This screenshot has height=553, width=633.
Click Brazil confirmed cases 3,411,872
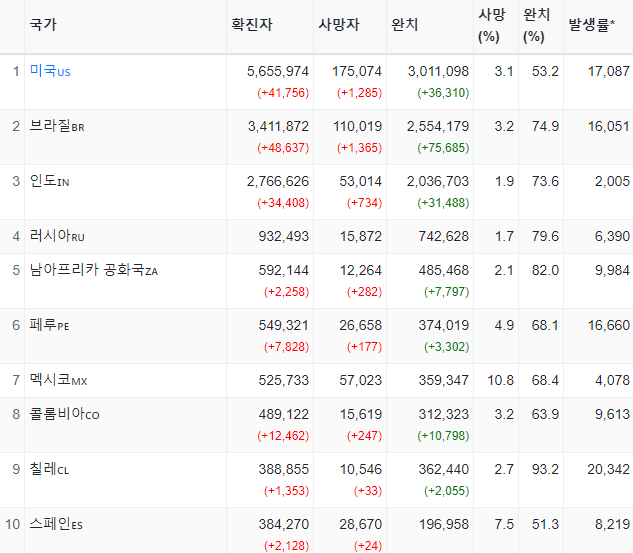coord(278,126)
